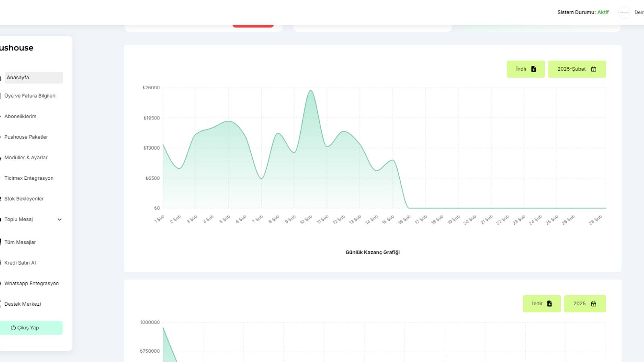Click the calendar icon in the 2025-Şubat button
This screenshot has height=362, width=644.
[594, 69]
